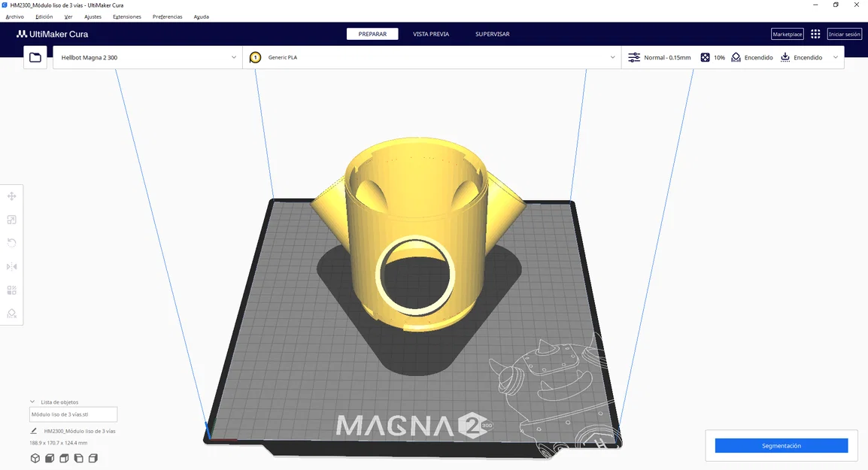Screen dimensions: 868x470
Task: Select the Move tool in the left toolbar
Action: (x=11, y=196)
